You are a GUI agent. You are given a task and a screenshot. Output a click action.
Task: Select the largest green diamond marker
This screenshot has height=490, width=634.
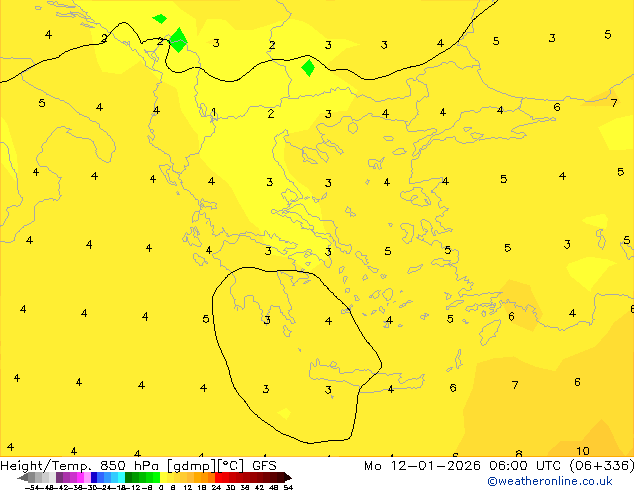point(178,40)
